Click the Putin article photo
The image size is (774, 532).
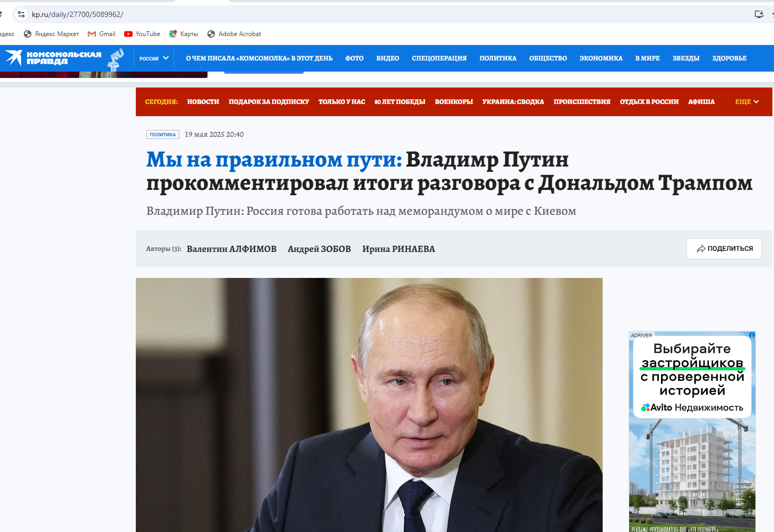pyautogui.click(x=369, y=405)
